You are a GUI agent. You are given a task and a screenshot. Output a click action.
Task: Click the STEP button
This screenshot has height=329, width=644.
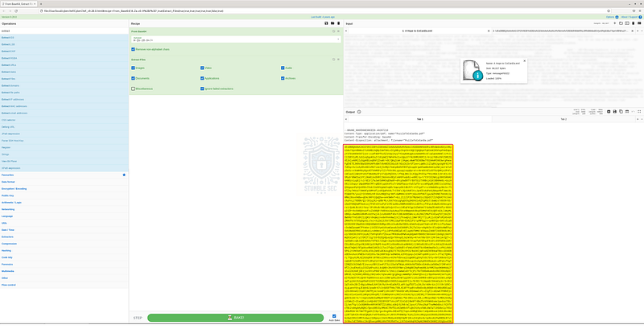click(x=138, y=318)
